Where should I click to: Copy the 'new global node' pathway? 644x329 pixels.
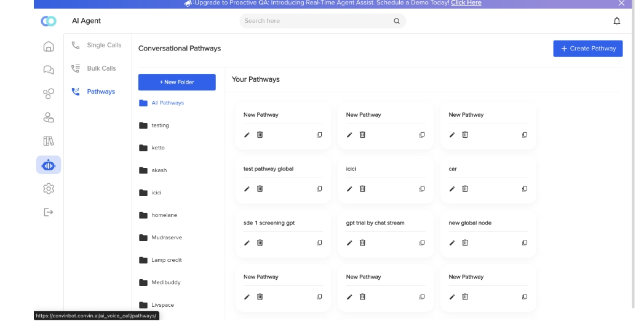pos(525,243)
